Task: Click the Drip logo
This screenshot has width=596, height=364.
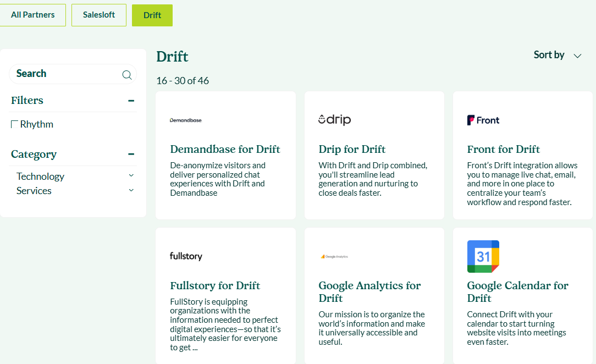Action: pyautogui.click(x=334, y=120)
